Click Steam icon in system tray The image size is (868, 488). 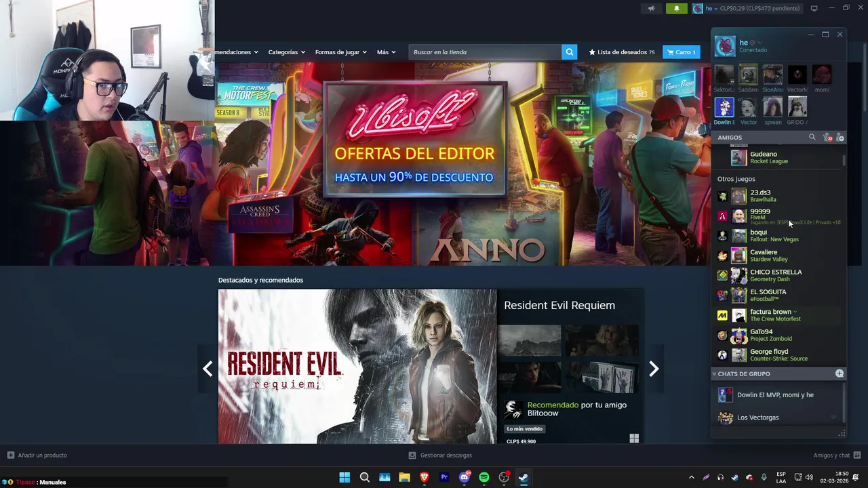coord(735,477)
